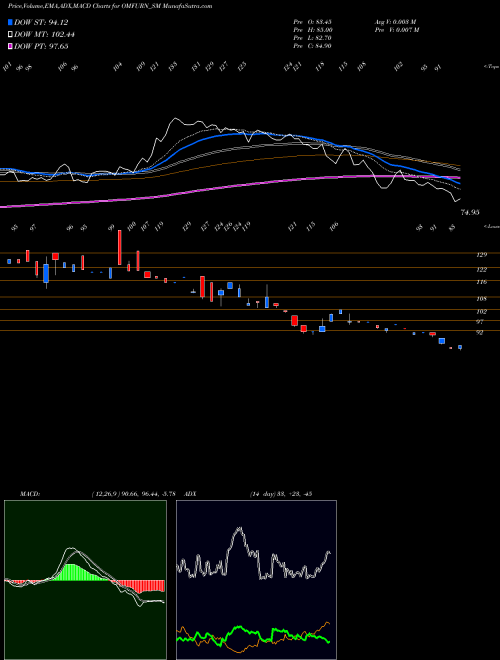Click the magenta DOW PT legend swatch
The width and height of the screenshot is (500, 660).
tap(11, 46)
